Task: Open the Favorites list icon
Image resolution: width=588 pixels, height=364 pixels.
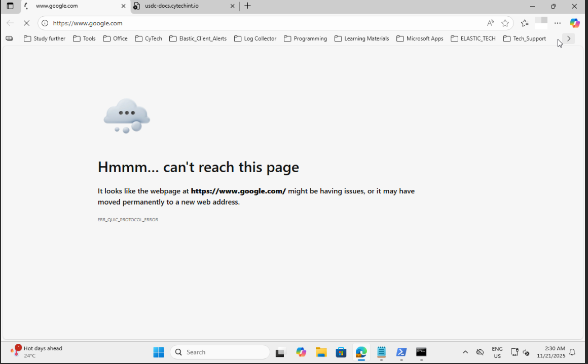Action: click(x=525, y=23)
